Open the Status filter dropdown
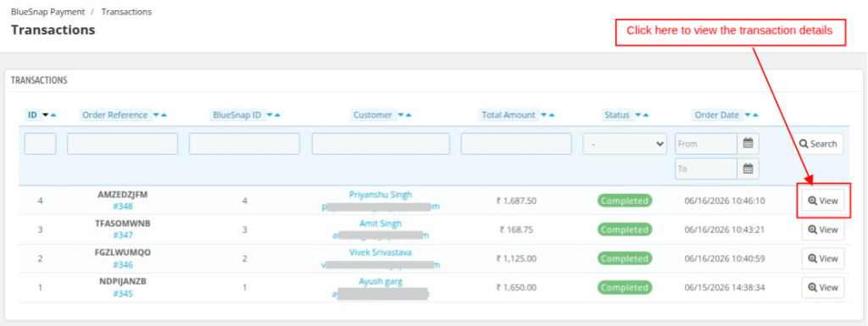Image resolution: width=868 pixels, height=326 pixels. 625,144
